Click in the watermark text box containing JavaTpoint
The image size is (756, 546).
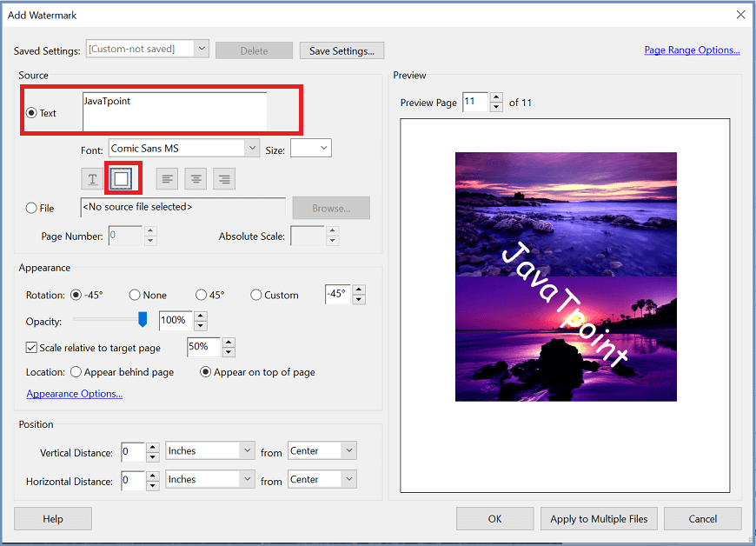click(175, 111)
